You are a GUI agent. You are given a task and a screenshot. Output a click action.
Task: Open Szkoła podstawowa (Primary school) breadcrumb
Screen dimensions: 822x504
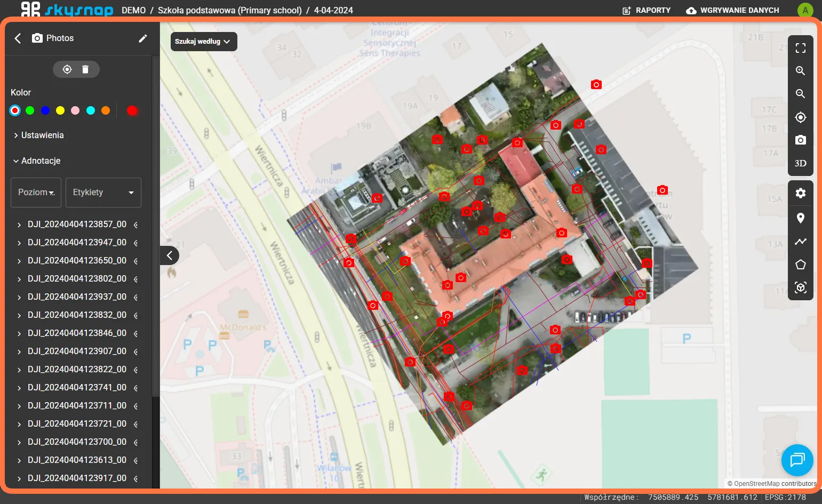coord(230,10)
